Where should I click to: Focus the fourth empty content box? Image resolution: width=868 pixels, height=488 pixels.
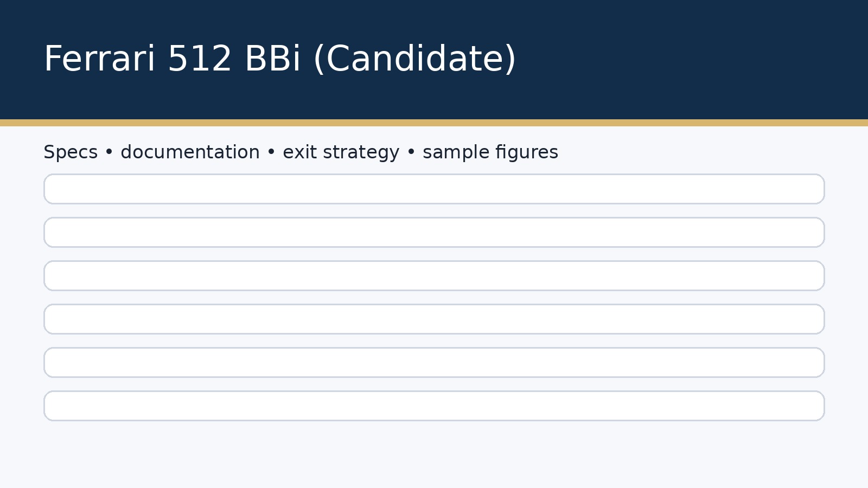(434, 319)
